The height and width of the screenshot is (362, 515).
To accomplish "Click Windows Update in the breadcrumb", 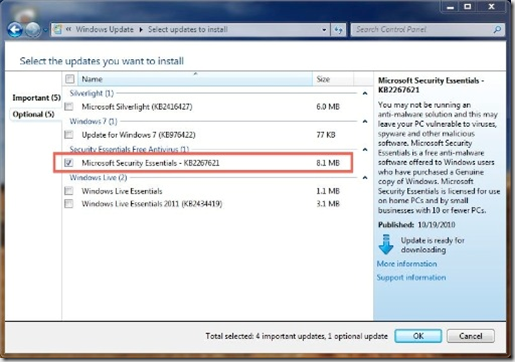I will pyautogui.click(x=104, y=29).
